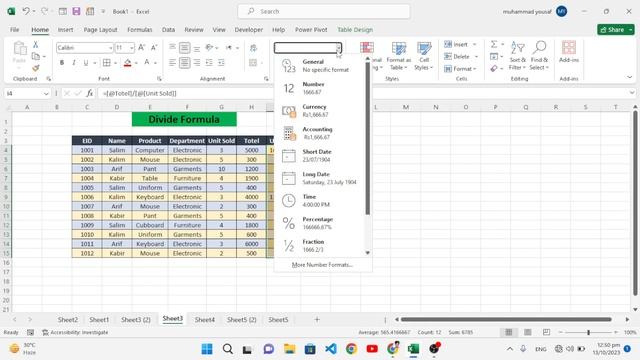The width and height of the screenshot is (640, 360).
Task: Click the Format Painter brush icon
Action: [36, 68]
